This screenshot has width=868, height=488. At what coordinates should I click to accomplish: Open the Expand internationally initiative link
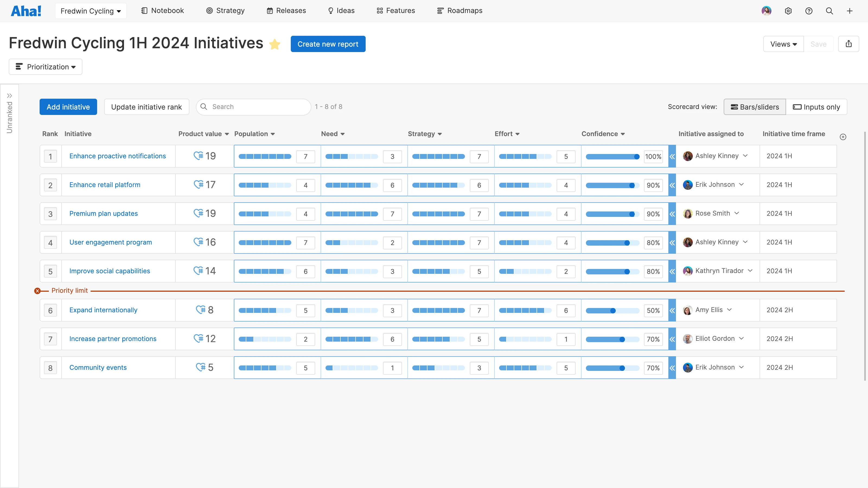click(103, 310)
